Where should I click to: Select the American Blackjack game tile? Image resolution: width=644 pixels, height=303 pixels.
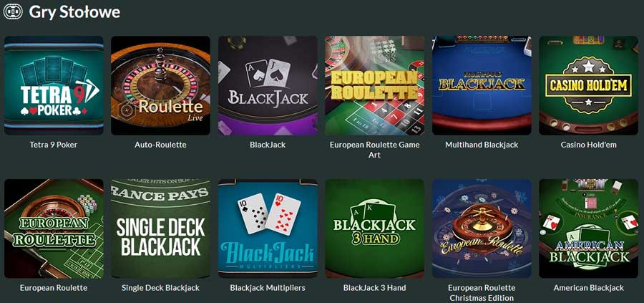[589, 229]
